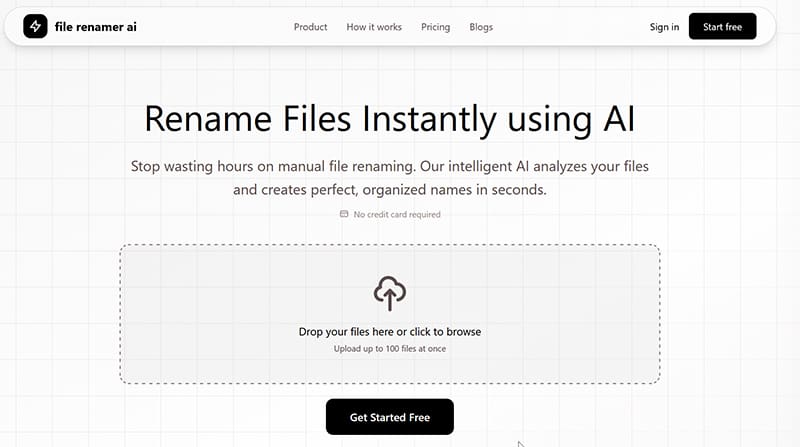Click the "creates perfect, organized names" text line
The image size is (800, 447).
(390, 189)
